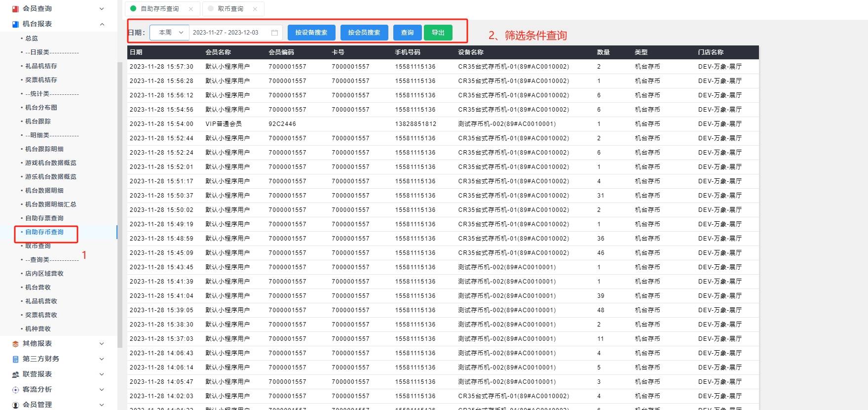This screenshot has height=410, width=868.
Task: Collapse the 机台报表 menu chevron
Action: [102, 24]
